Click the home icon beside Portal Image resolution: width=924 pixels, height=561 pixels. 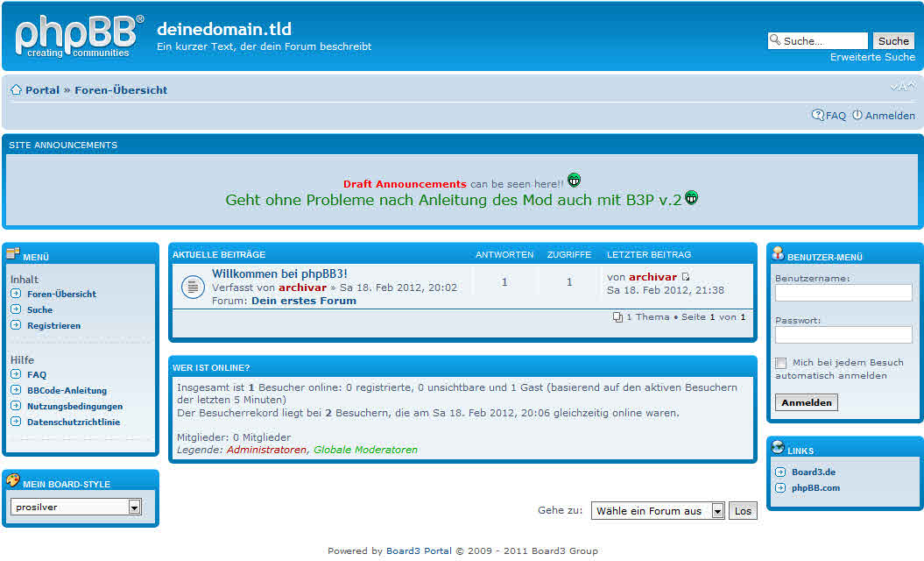tap(16, 90)
